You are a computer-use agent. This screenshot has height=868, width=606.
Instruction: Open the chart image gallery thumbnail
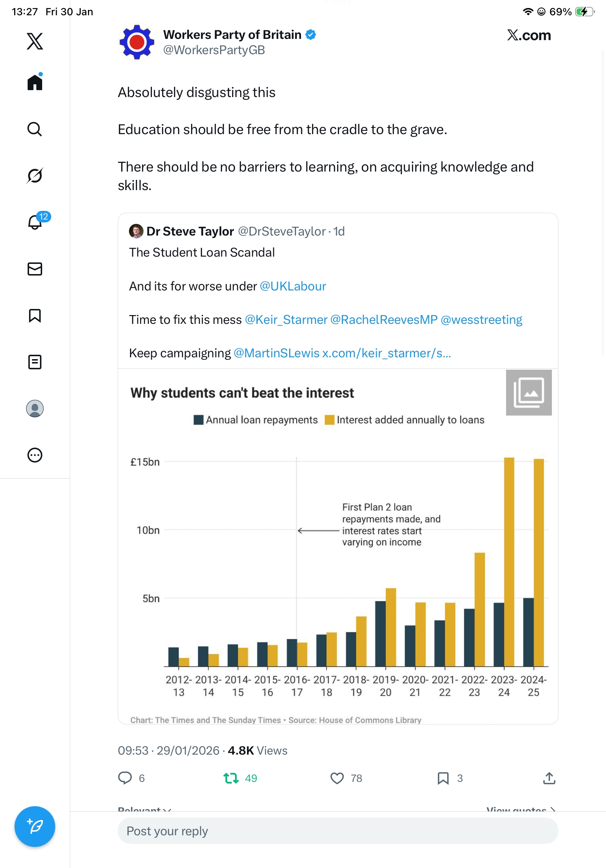[x=529, y=393]
